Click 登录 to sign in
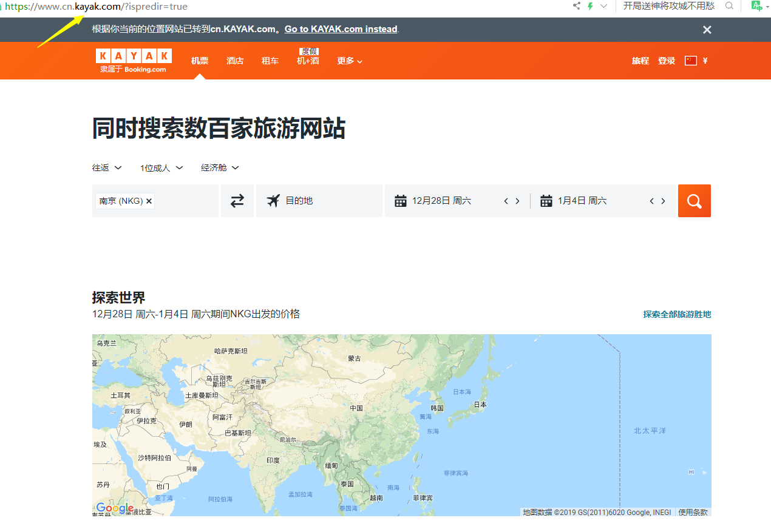 pos(667,61)
